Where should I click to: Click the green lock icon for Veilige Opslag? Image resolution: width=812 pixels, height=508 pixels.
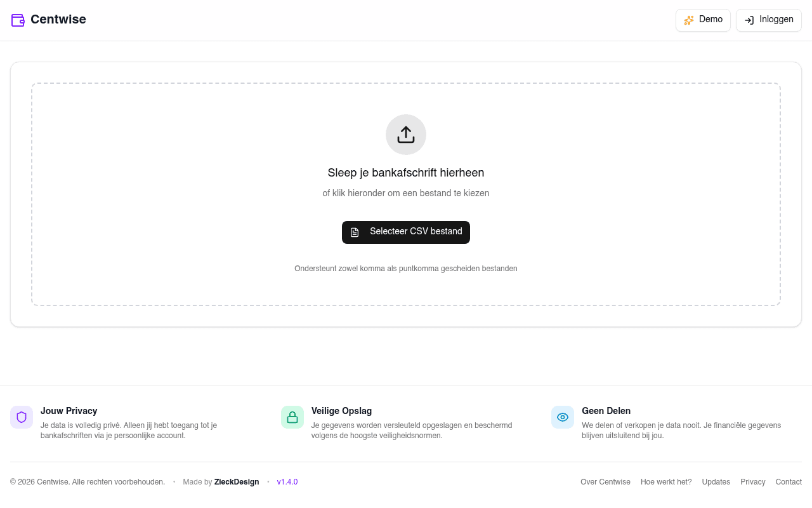click(292, 417)
